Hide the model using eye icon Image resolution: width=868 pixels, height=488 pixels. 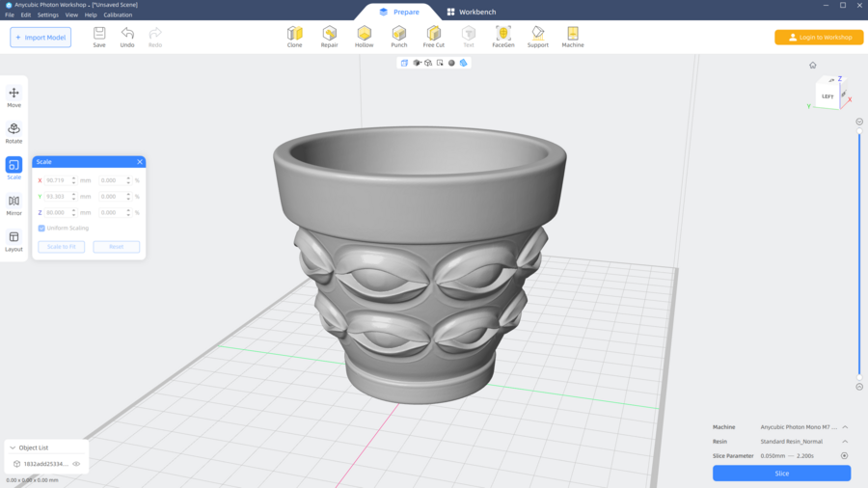coord(76,464)
